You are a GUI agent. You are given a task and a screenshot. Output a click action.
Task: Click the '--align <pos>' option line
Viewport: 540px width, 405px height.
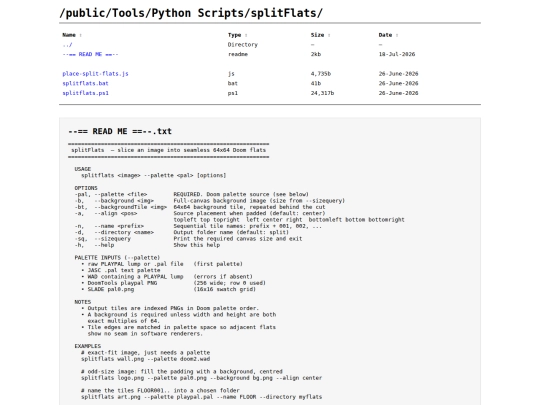click(x=200, y=214)
